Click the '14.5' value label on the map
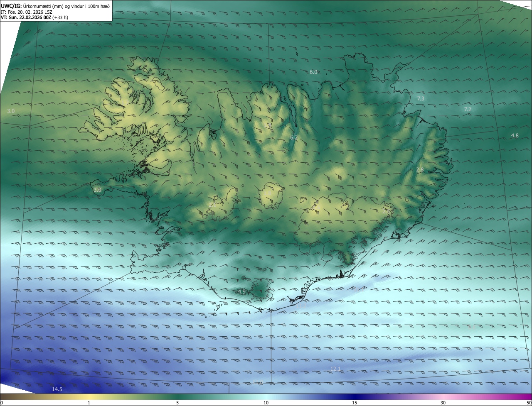The height and width of the screenshot is (406, 532). [57, 389]
